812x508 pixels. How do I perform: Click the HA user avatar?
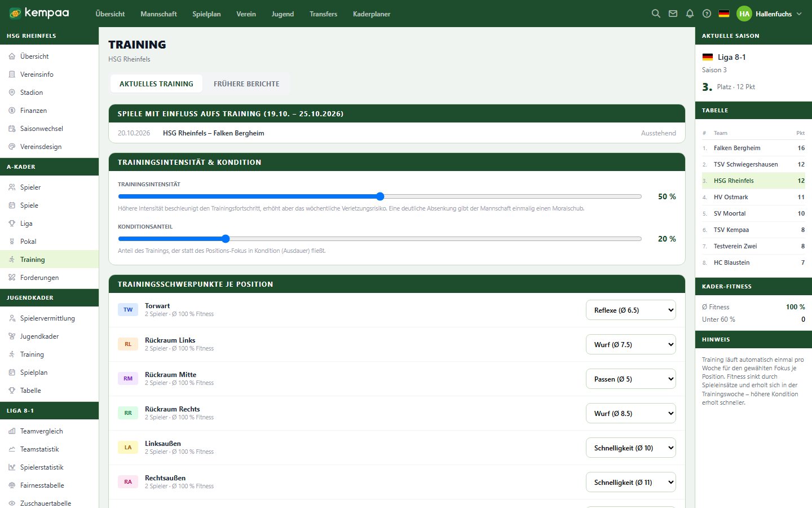click(x=744, y=14)
